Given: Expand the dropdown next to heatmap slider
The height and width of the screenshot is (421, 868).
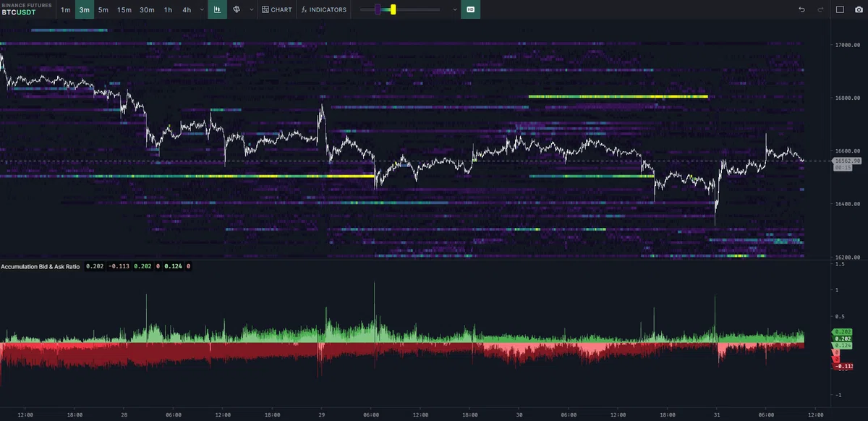Looking at the screenshot, I should coord(454,10).
